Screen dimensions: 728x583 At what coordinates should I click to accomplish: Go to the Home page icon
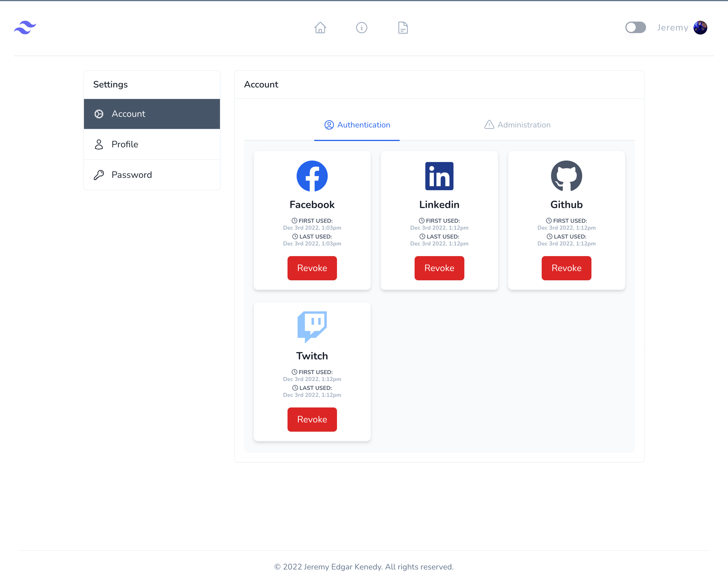[x=320, y=28]
